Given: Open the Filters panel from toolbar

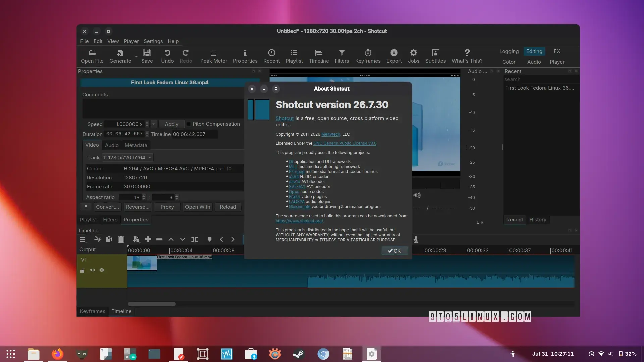Looking at the screenshot, I should coord(342,56).
